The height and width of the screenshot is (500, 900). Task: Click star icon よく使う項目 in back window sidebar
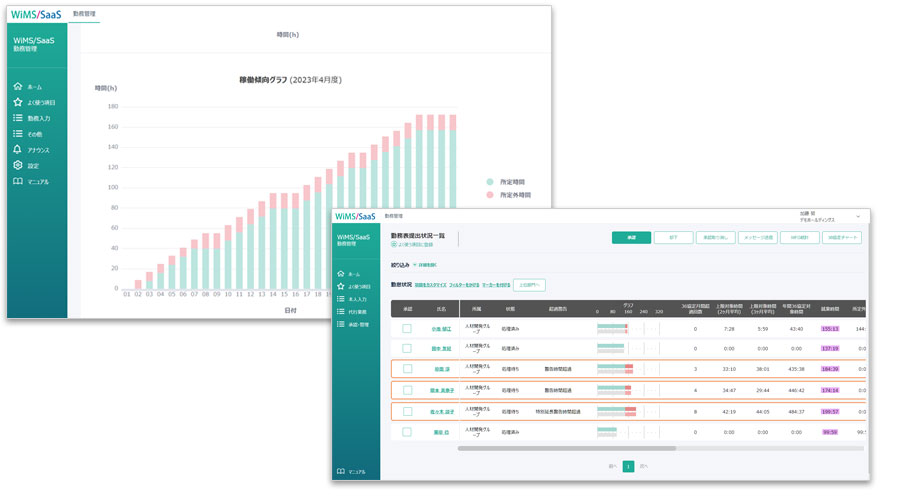(x=18, y=102)
